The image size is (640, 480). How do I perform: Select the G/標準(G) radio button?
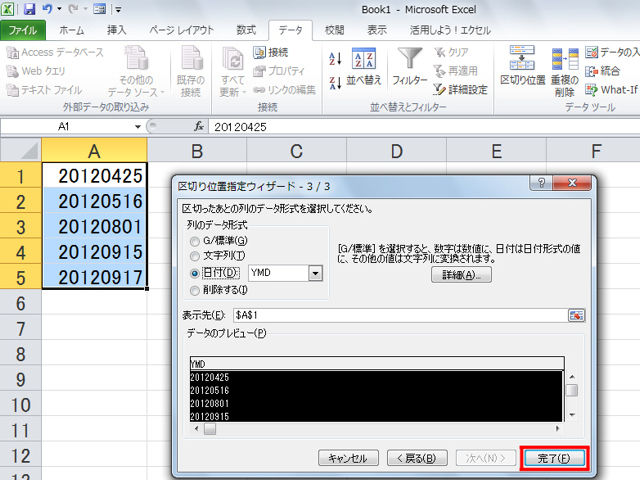point(195,241)
